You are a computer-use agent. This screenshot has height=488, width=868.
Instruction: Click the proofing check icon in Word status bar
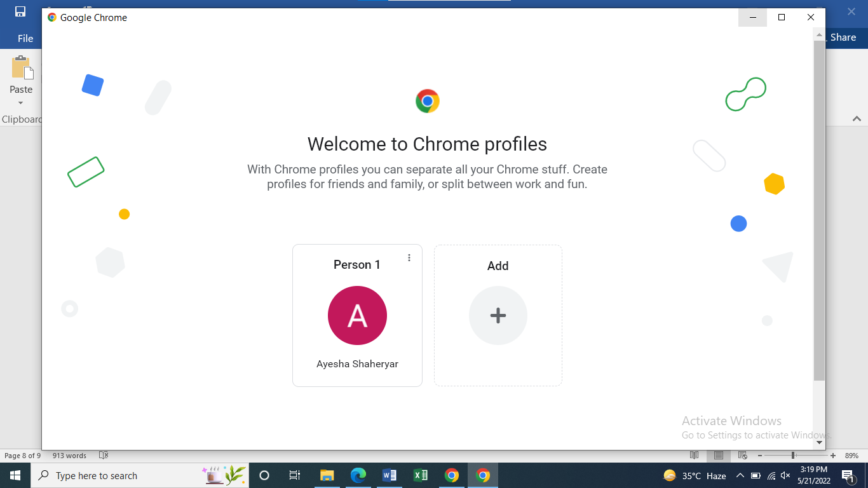click(104, 456)
